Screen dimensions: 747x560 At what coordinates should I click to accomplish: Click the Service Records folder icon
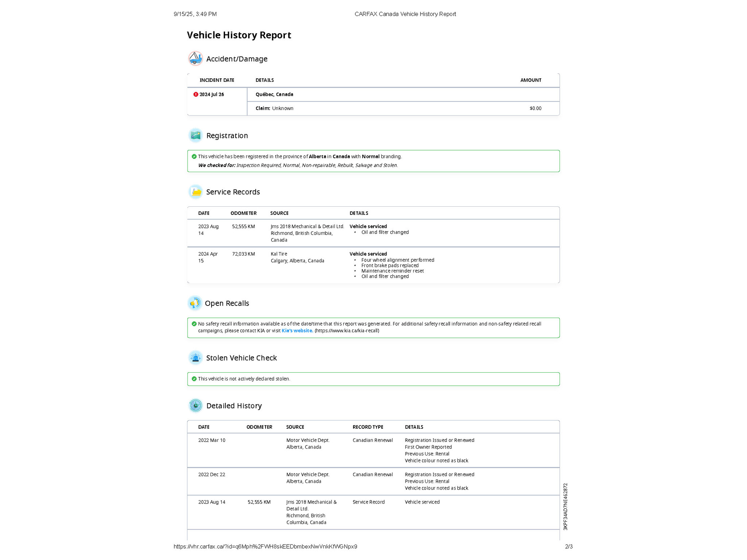click(196, 192)
